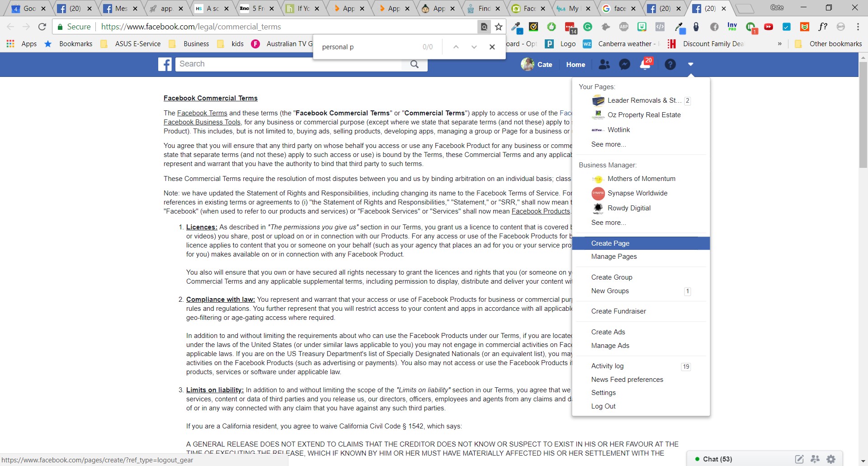Open Business bookmark folder
The height and width of the screenshot is (466, 868).
(x=189, y=44)
